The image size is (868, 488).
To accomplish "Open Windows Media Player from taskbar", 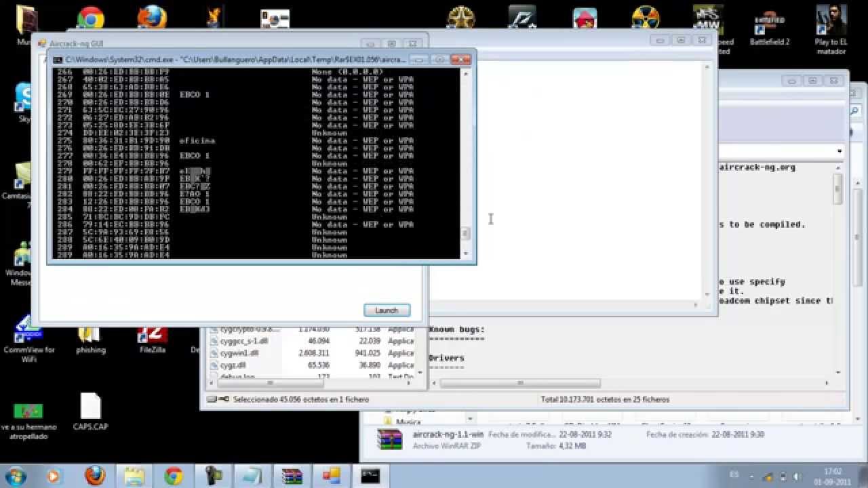I will point(54,476).
